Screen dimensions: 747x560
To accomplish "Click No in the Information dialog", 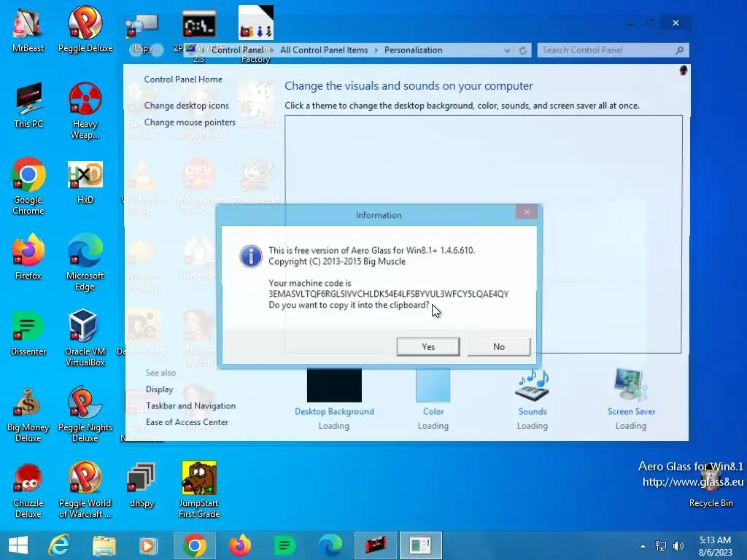I will (x=498, y=346).
